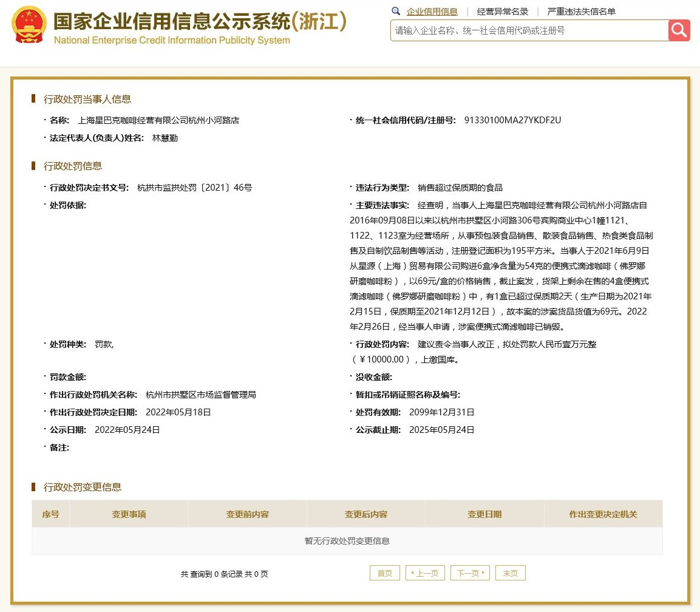Viewport: 700px width, 612px height.
Task: Click authority name 杭州市拱墅区市场监督管理局
Action: pos(201,395)
